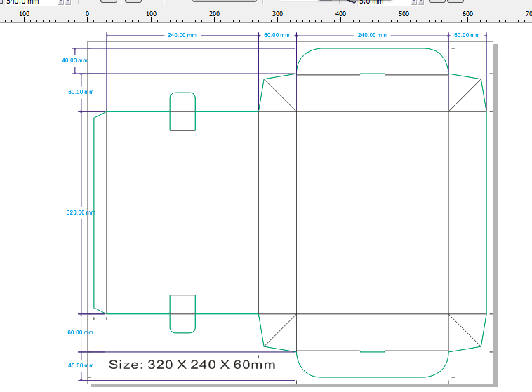Click the stepper beside the 540.0 mm field
The width and height of the screenshot is (532, 392).
(x=60, y=1)
